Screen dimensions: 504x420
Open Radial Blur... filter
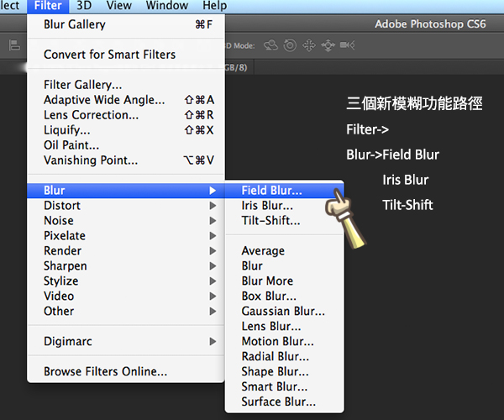click(285, 357)
